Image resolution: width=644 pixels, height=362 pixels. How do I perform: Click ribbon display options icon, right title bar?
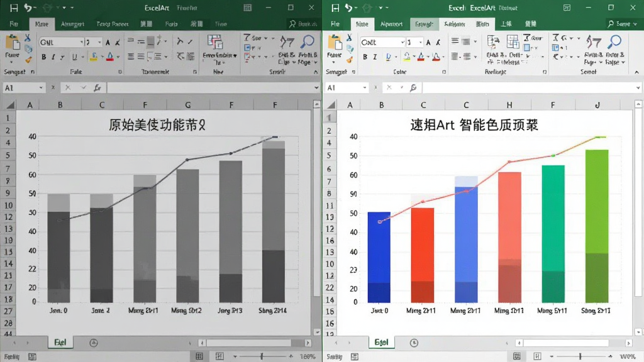point(567,8)
